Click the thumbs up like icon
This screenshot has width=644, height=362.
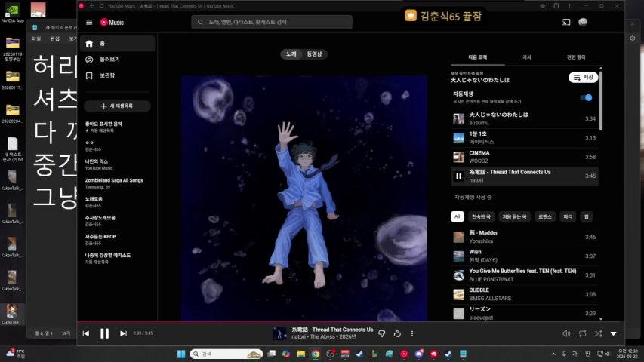click(x=397, y=333)
